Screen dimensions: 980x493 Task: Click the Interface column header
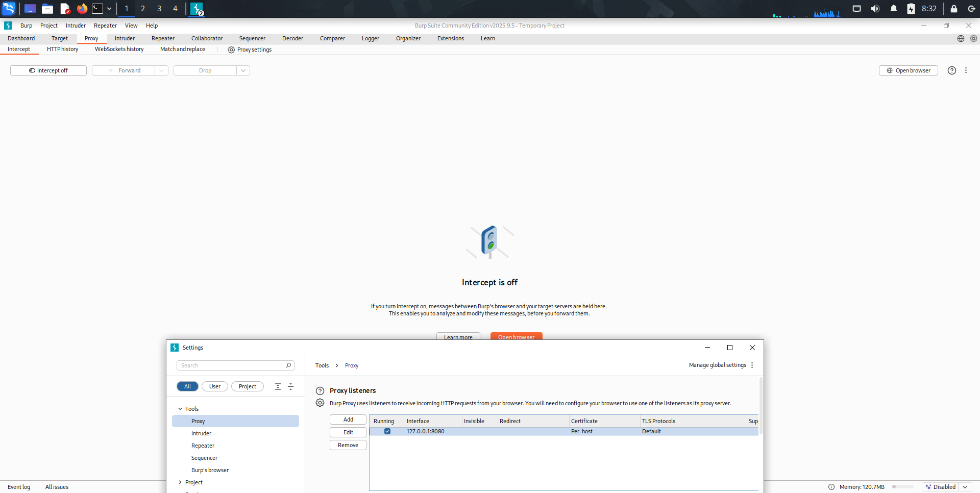[x=433, y=421]
